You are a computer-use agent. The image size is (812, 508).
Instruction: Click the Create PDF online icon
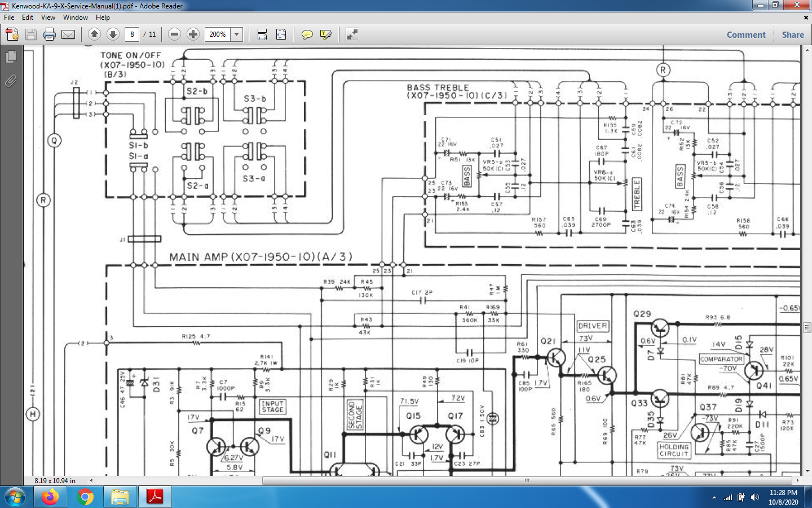pos(12,34)
